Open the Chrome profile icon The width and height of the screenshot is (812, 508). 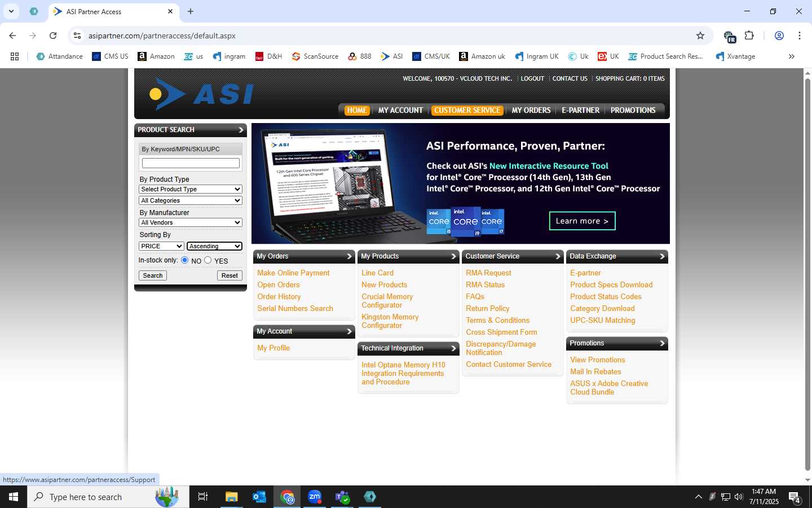pyautogui.click(x=779, y=36)
